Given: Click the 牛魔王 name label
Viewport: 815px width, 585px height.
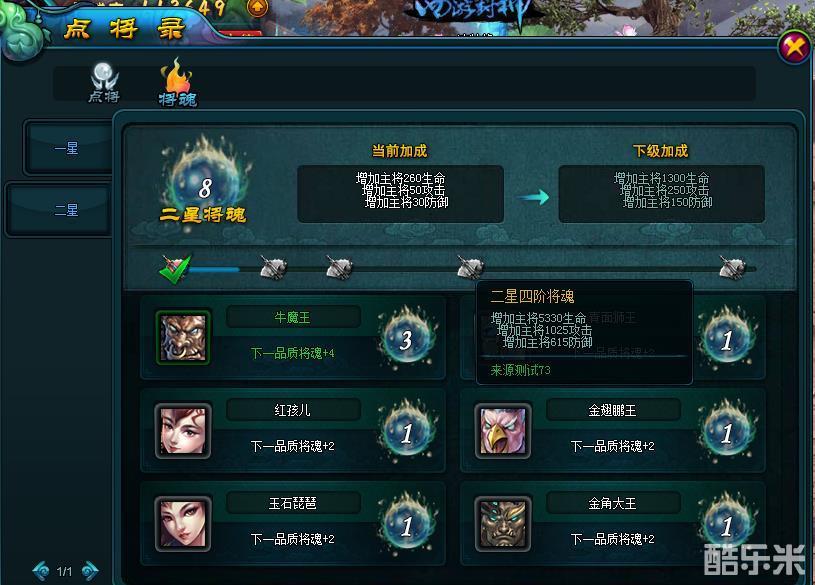Looking at the screenshot, I should (x=293, y=317).
